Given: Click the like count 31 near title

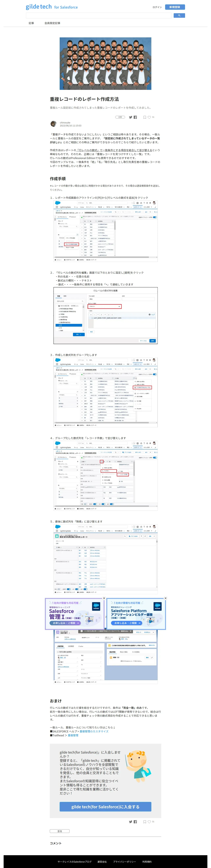Looking at the screenshot, I should [153, 117].
